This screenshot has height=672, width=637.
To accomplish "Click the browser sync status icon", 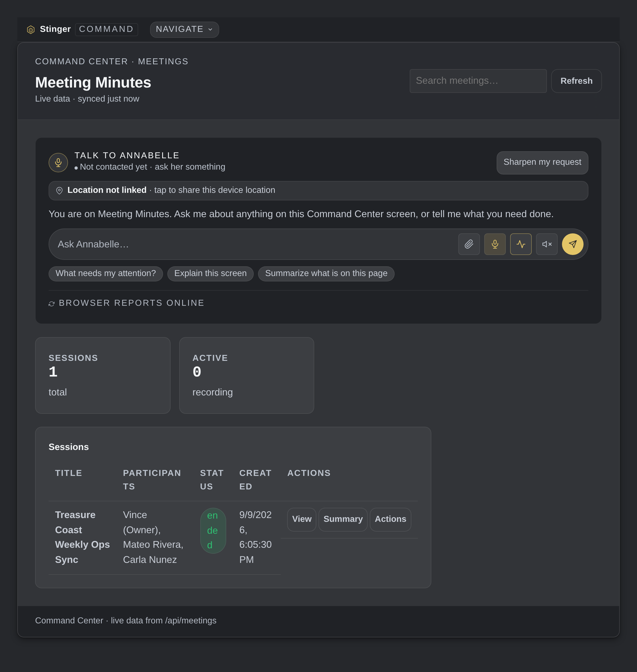I will tap(52, 304).
